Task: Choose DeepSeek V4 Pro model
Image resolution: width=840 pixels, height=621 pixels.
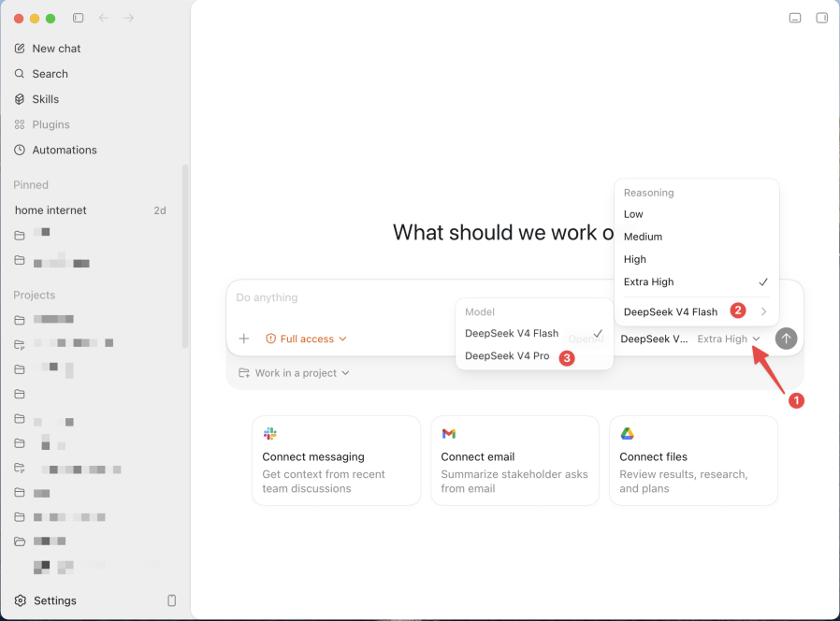Action: (534, 355)
